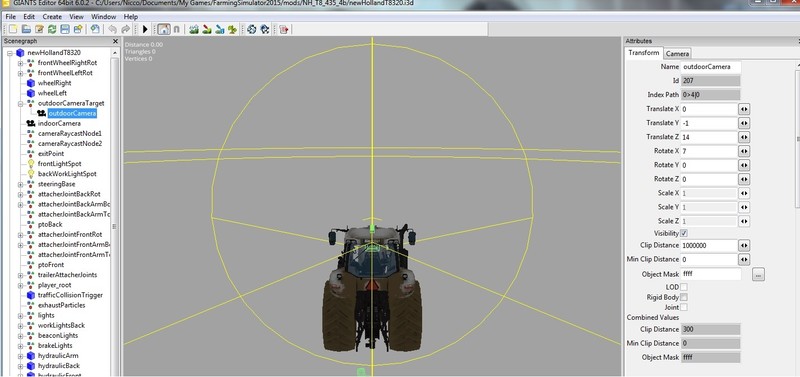Save the scene with floppy disk icon
This screenshot has height=377, width=800.
pyautogui.click(x=65, y=30)
